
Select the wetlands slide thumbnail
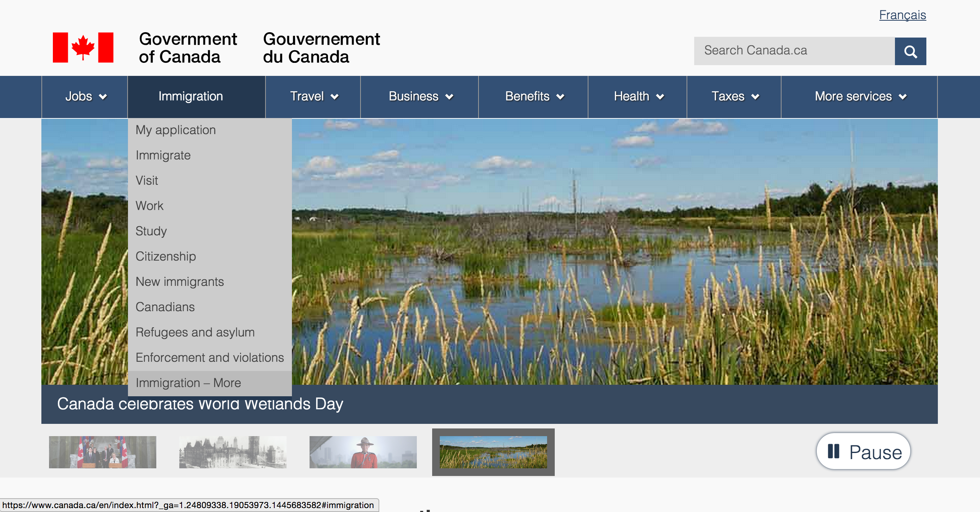(x=493, y=452)
